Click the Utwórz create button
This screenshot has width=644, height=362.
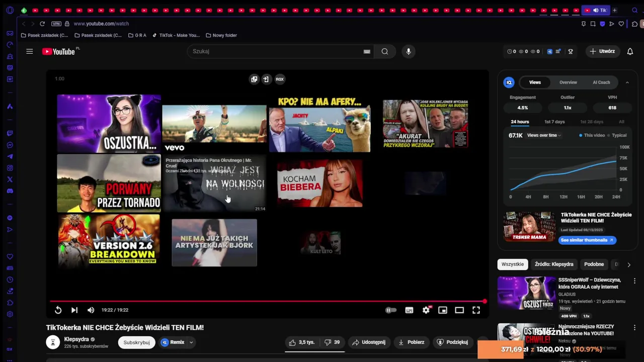602,51
